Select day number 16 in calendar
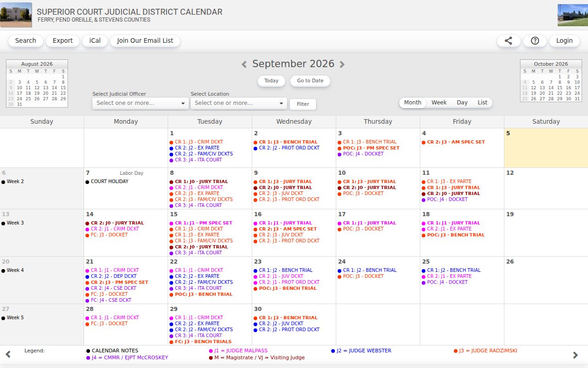The width and height of the screenshot is (588, 368). click(x=258, y=214)
